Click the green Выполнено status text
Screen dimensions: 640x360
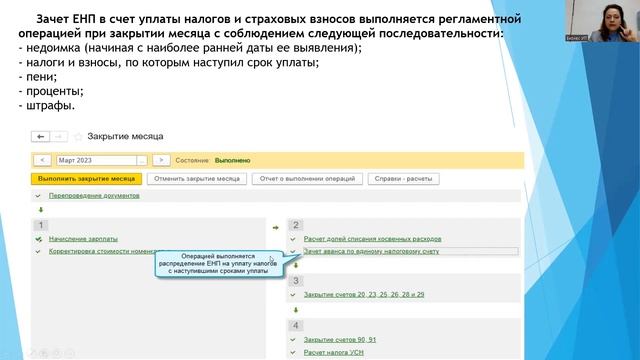[233, 160]
